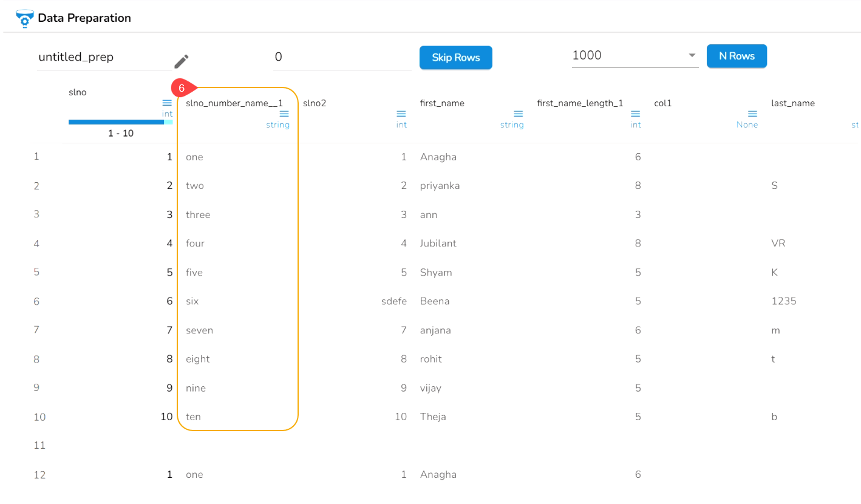The height and width of the screenshot is (504, 861).
Task: Open the col1 column menu icon
Action: point(752,114)
